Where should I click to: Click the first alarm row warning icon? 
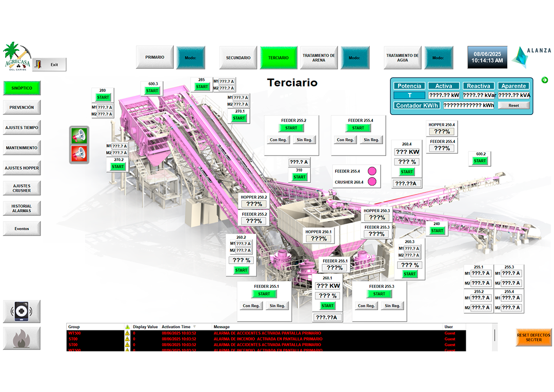pos(127,333)
